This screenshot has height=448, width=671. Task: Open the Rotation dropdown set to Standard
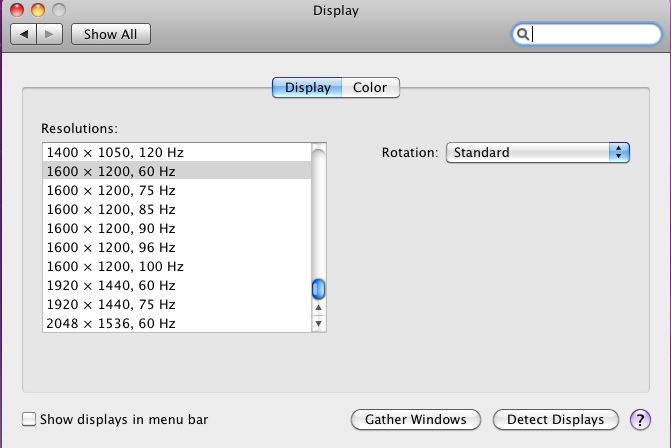coord(537,153)
